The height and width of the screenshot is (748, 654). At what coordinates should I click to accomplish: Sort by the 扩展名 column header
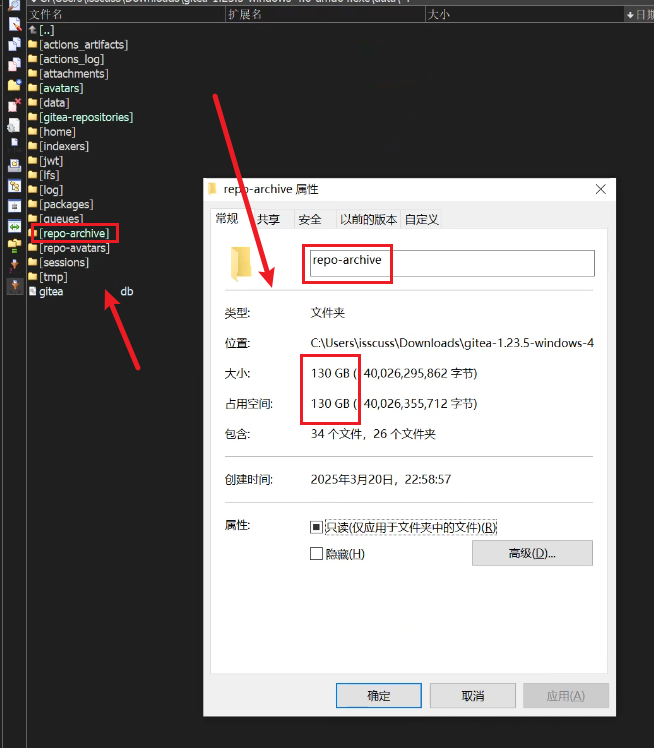245,15
